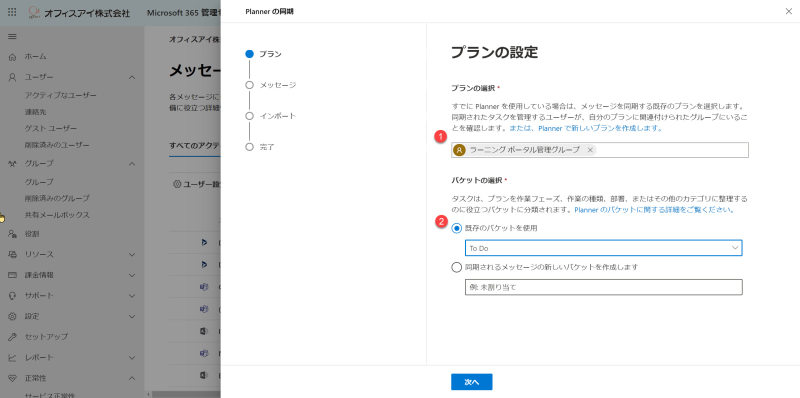
Task: Click the ユーザー設定 gear icon in the message center
Action: pos(177,184)
